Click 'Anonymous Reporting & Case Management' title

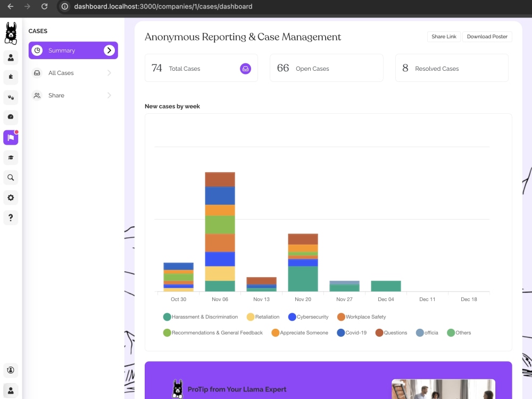click(243, 37)
